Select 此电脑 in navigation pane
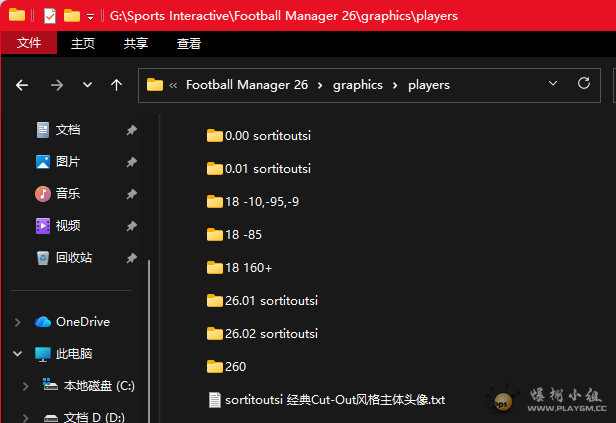Image resolution: width=616 pixels, height=423 pixels. point(73,354)
